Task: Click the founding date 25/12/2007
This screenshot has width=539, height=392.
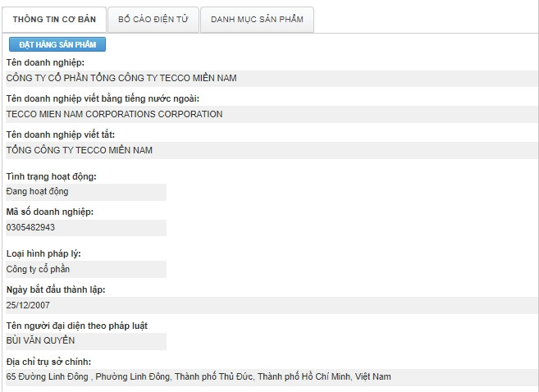Action: pyautogui.click(x=28, y=304)
